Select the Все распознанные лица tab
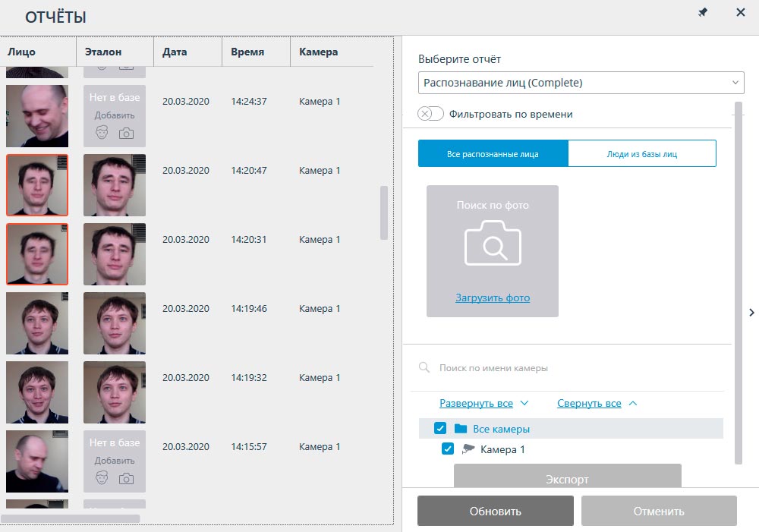 pyautogui.click(x=493, y=153)
